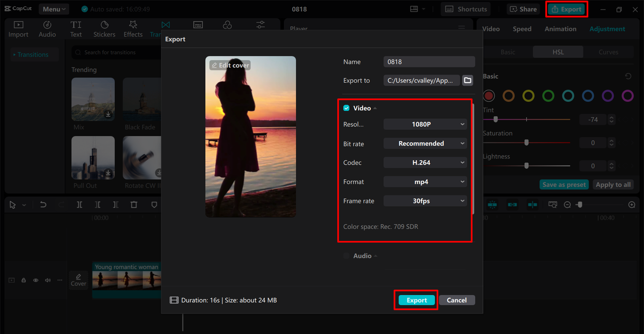
Task: Open the Import media tab
Action: pos(18,29)
